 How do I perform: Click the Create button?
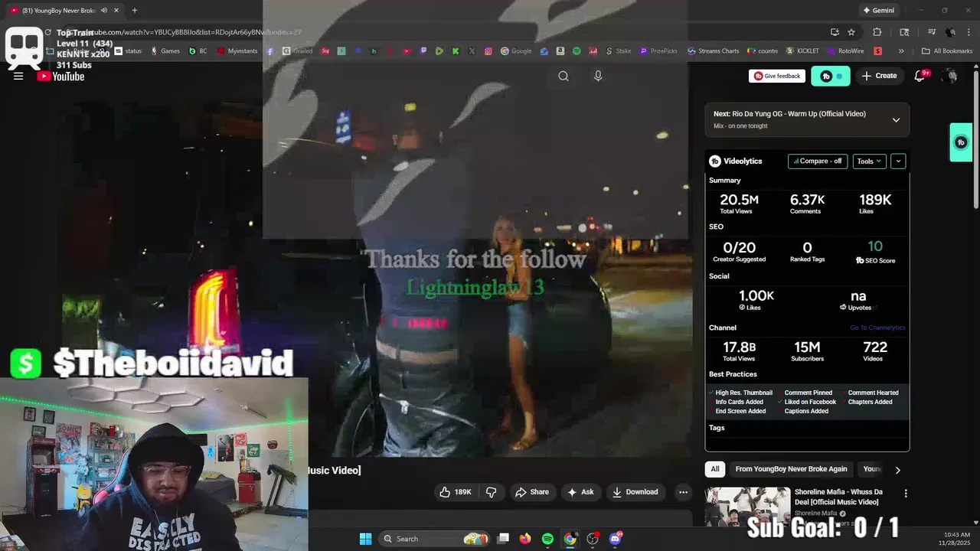(879, 76)
